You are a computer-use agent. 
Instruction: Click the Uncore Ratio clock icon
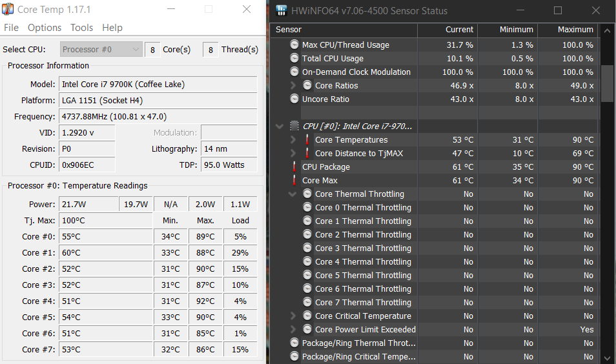(x=294, y=99)
